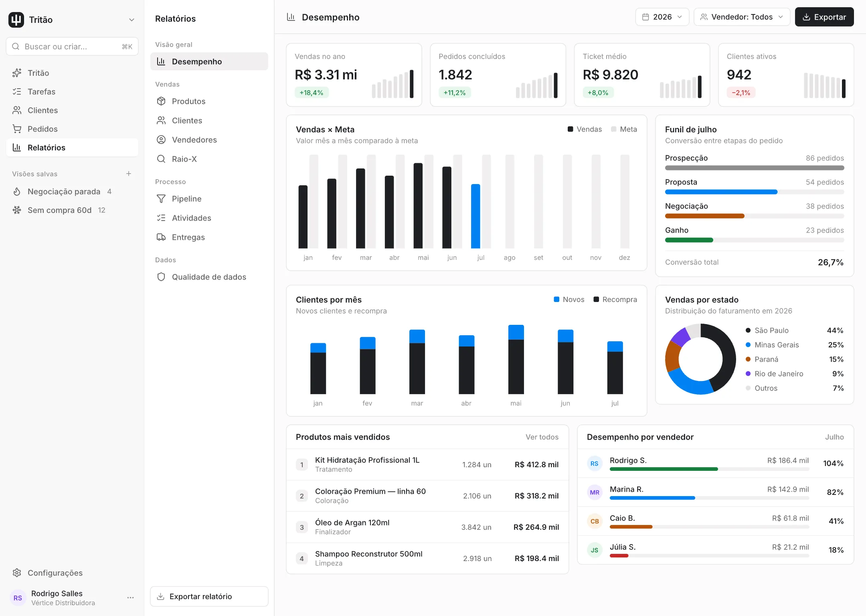The image size is (866, 616).
Task: Select the Produtos box icon
Action: pyautogui.click(x=161, y=101)
